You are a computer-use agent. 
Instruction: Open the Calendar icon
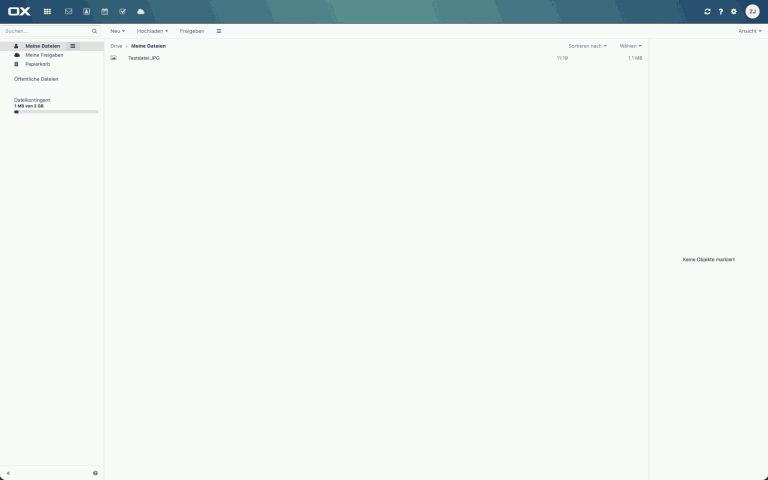click(104, 11)
